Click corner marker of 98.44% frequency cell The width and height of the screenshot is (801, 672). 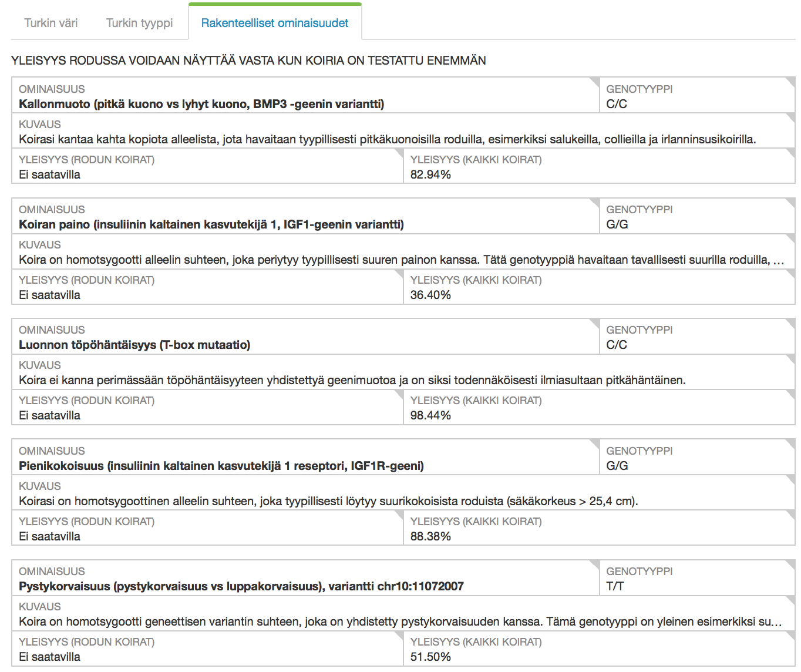[791, 392]
